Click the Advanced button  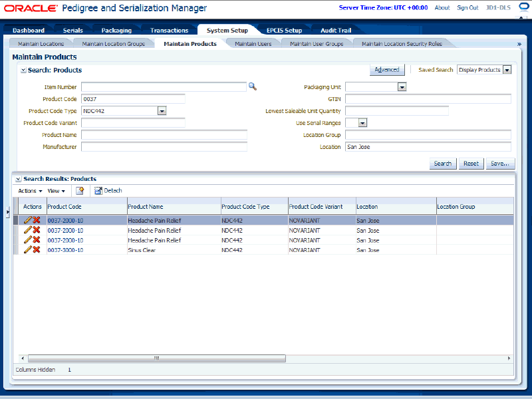tap(387, 70)
